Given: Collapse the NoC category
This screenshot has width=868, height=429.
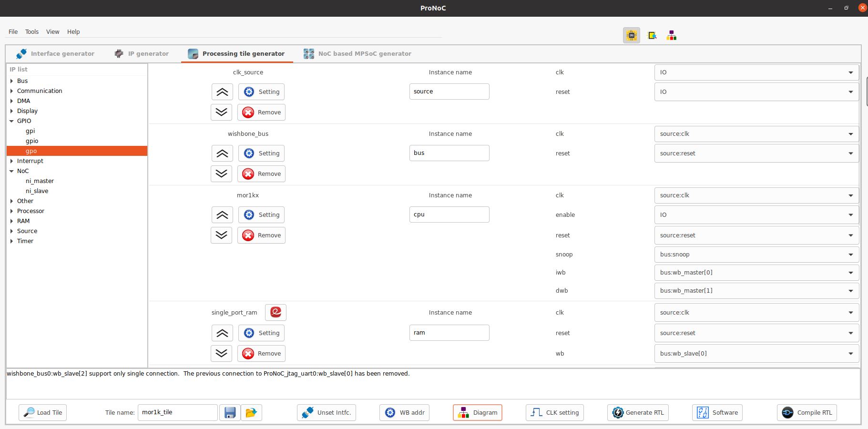Looking at the screenshot, I should [x=11, y=171].
